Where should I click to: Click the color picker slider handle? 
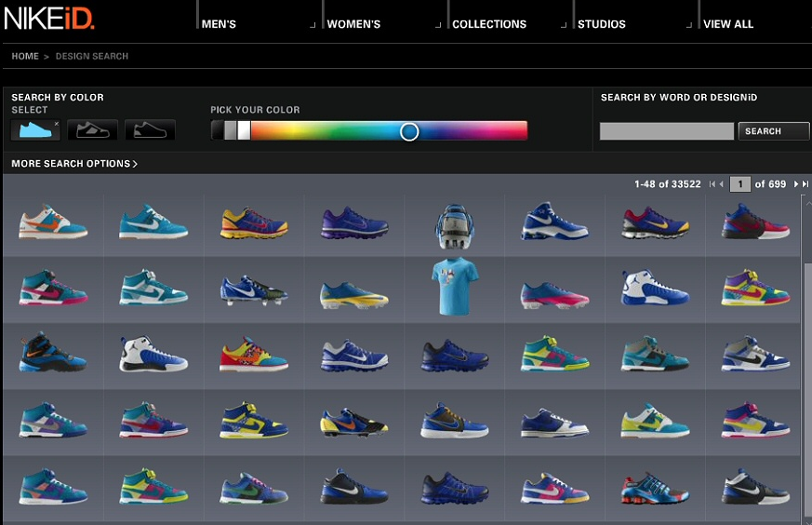pos(409,131)
